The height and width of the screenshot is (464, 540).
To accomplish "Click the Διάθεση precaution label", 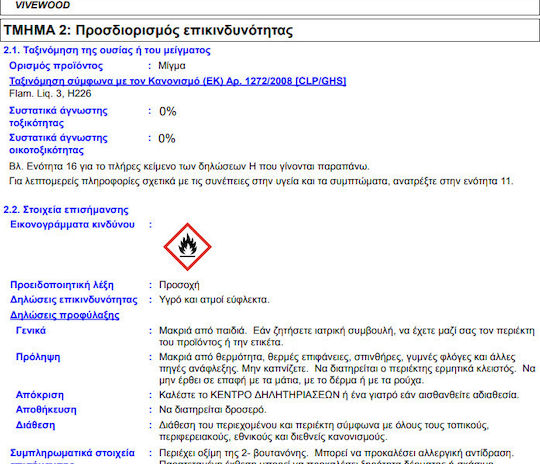I will [x=35, y=425].
